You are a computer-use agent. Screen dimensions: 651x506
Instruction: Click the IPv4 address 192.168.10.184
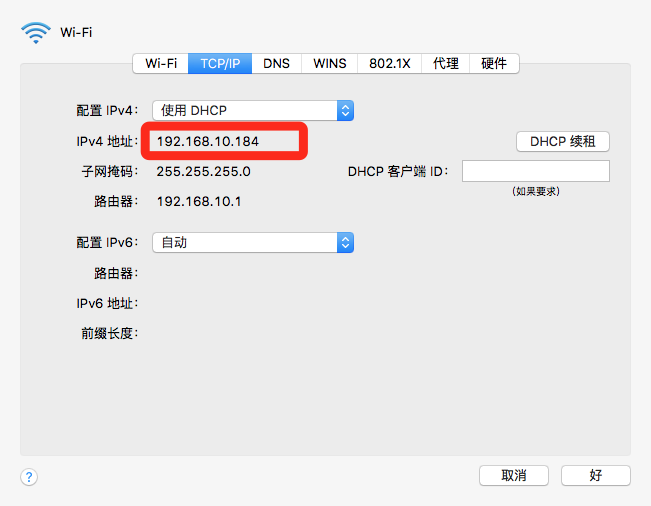(x=208, y=141)
